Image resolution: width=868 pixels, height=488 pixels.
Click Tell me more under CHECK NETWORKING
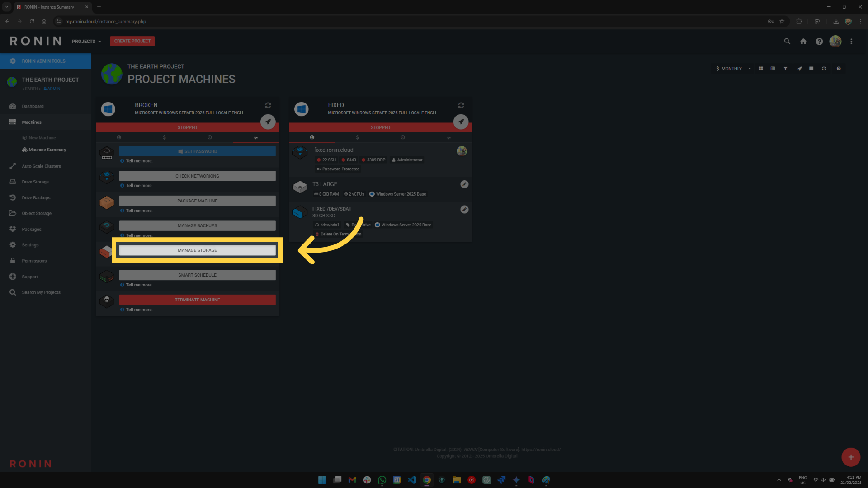139,186
